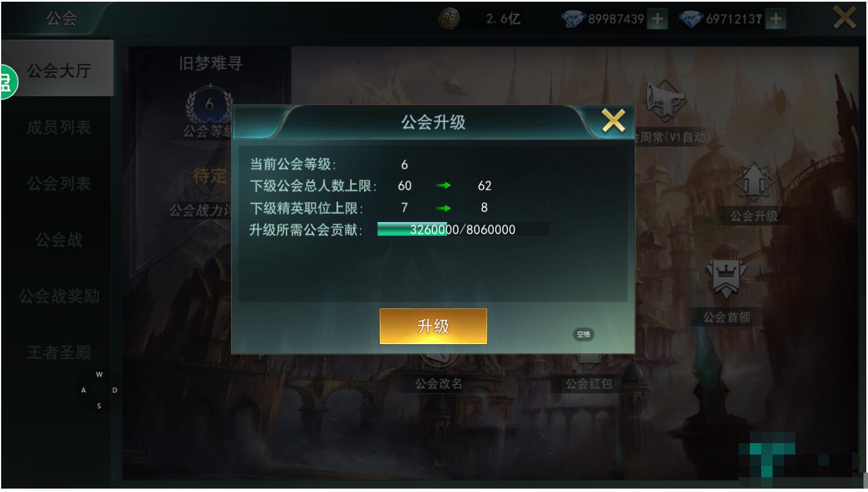Image resolution: width=868 pixels, height=492 pixels.
Task: Go to the 公会战 tab
Action: [59, 240]
